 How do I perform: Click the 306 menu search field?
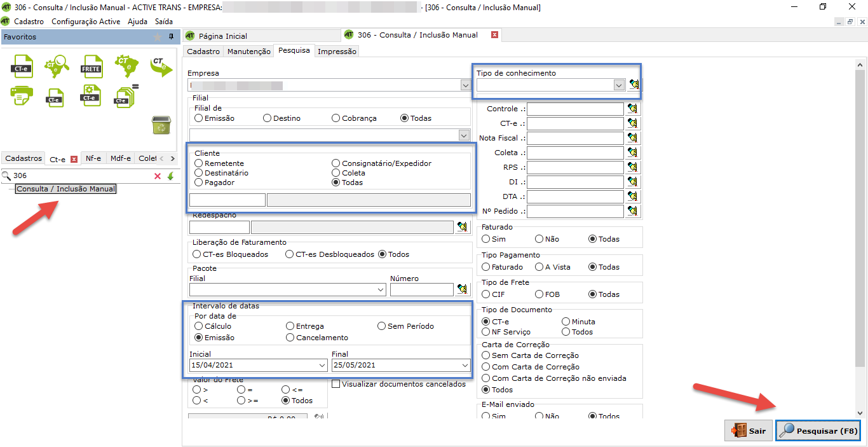click(81, 176)
